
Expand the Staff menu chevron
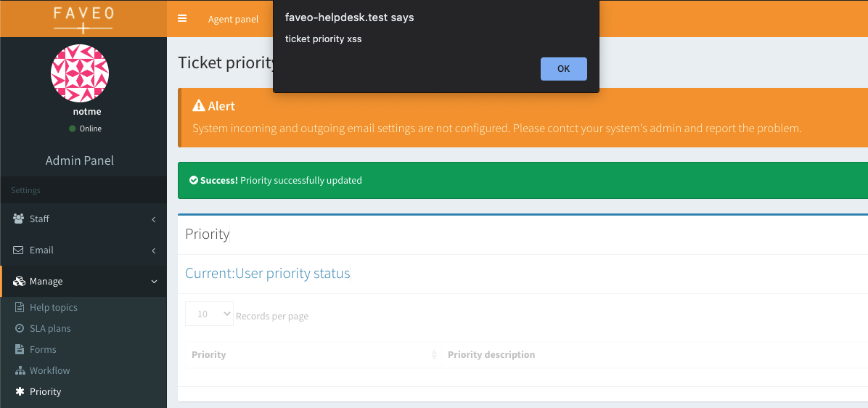click(x=153, y=219)
